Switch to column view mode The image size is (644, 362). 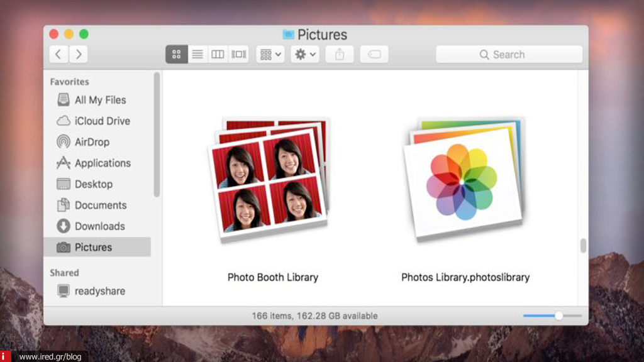click(218, 55)
